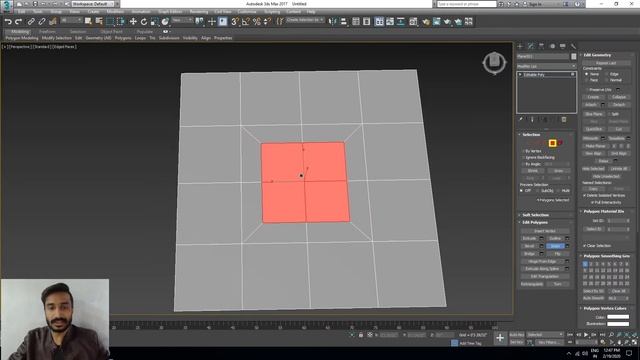Open the Utilities wrench panel tab

pyautogui.click(x=573, y=46)
